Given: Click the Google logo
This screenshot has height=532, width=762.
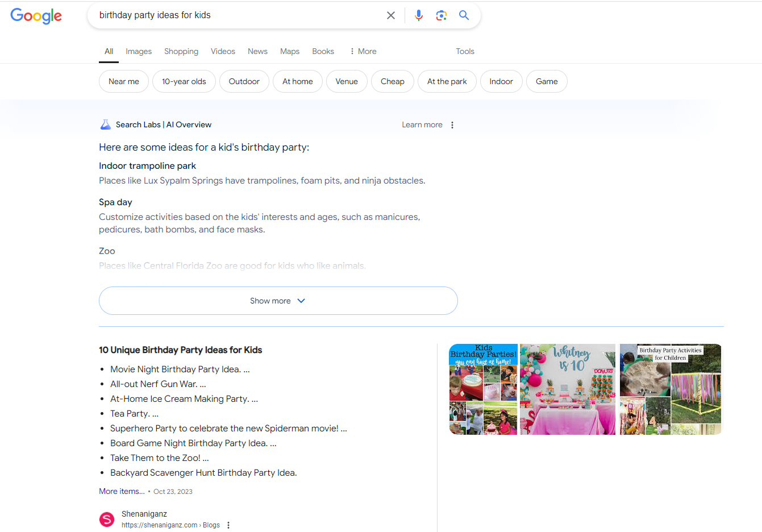Looking at the screenshot, I should click(36, 16).
